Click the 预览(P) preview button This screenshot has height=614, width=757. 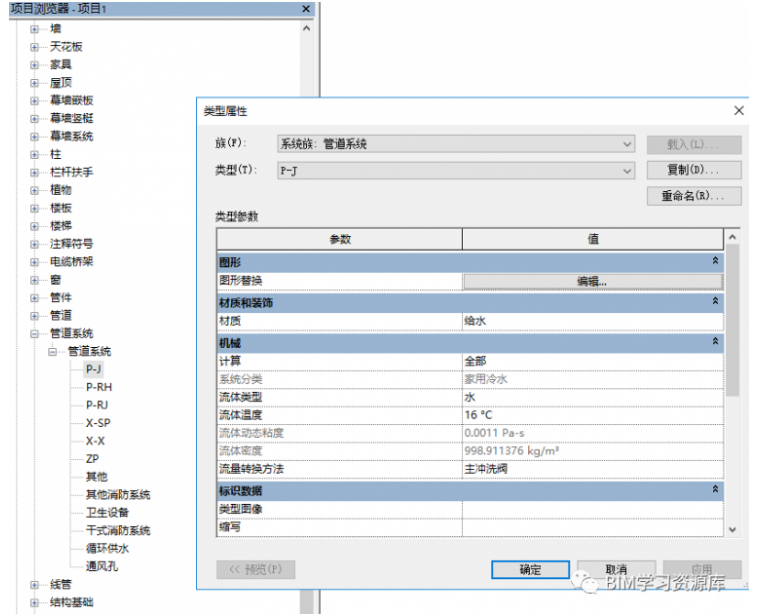[x=255, y=570]
